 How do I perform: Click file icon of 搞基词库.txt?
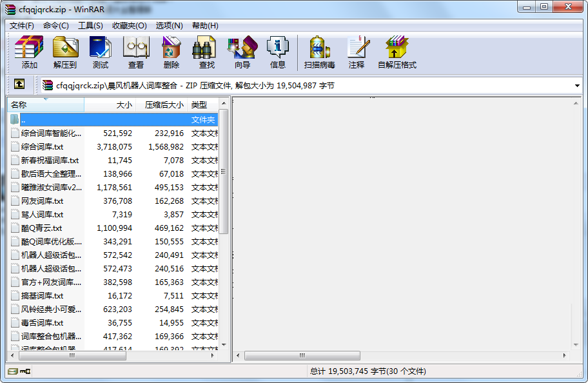click(15, 295)
